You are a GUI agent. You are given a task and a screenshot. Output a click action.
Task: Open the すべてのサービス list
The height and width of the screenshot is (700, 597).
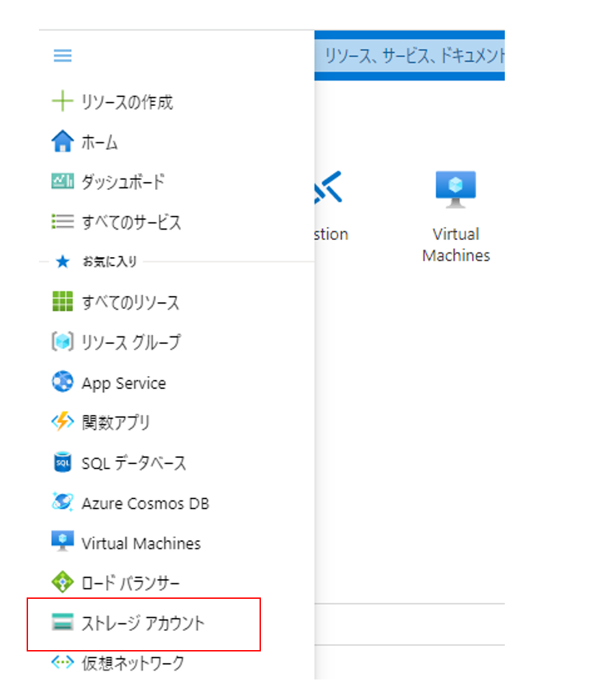click(131, 223)
